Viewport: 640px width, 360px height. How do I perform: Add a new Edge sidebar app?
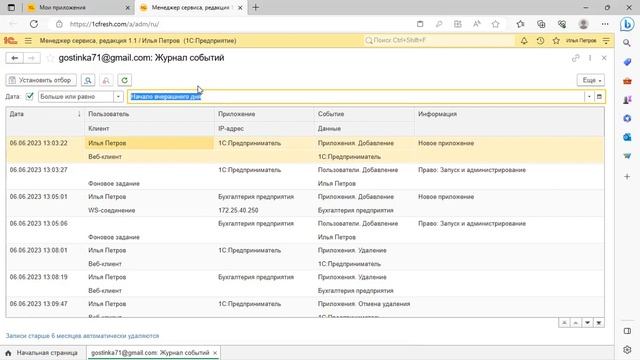click(627, 176)
